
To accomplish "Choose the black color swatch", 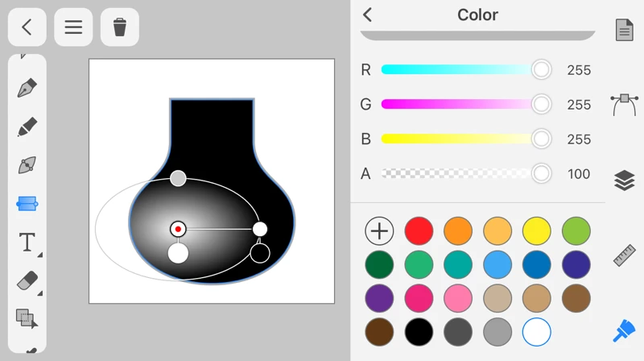I will pos(419,332).
